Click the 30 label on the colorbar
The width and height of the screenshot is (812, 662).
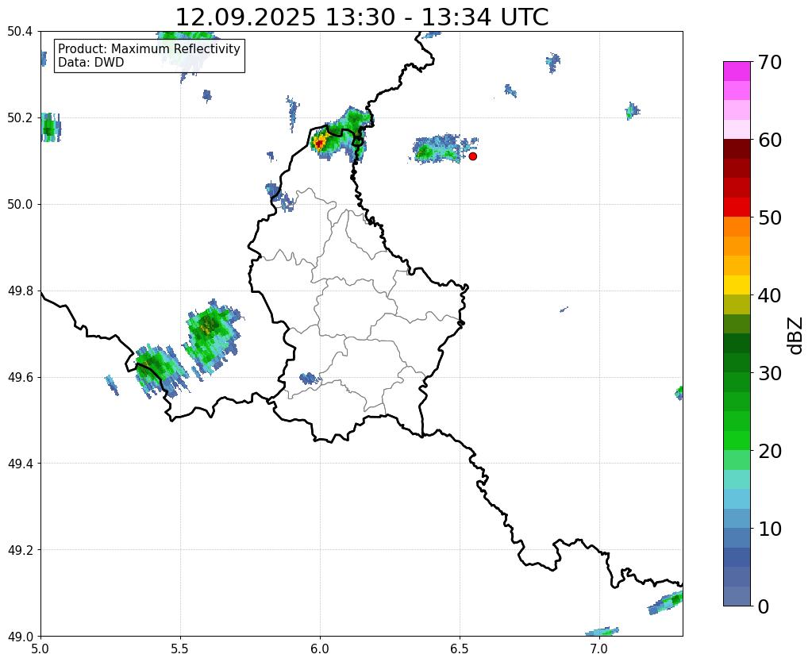(x=770, y=373)
